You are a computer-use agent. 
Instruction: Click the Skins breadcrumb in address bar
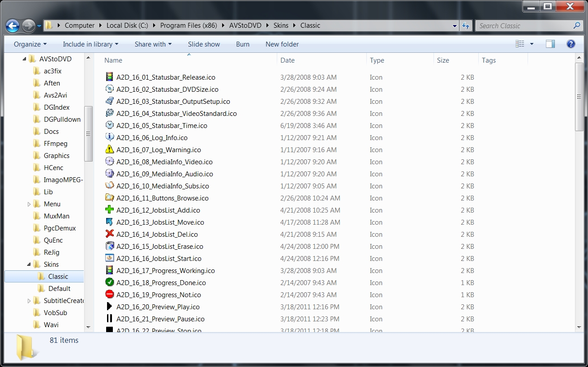pos(281,26)
